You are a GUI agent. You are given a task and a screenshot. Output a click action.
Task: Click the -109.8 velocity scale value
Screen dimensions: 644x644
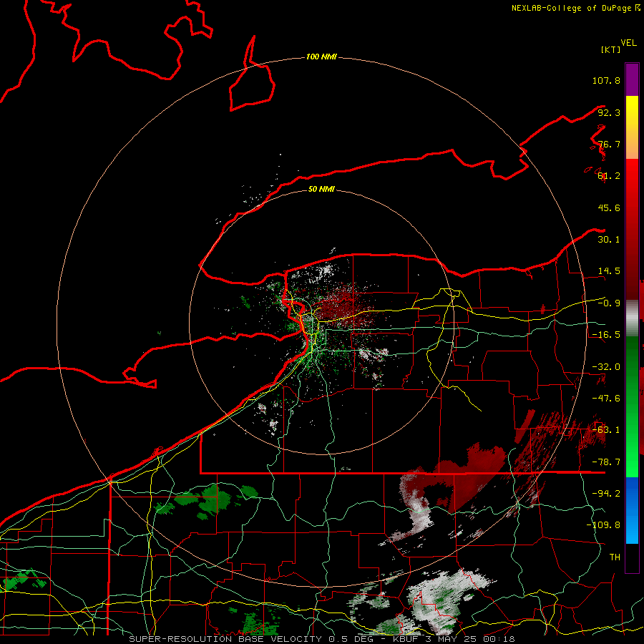(603, 525)
